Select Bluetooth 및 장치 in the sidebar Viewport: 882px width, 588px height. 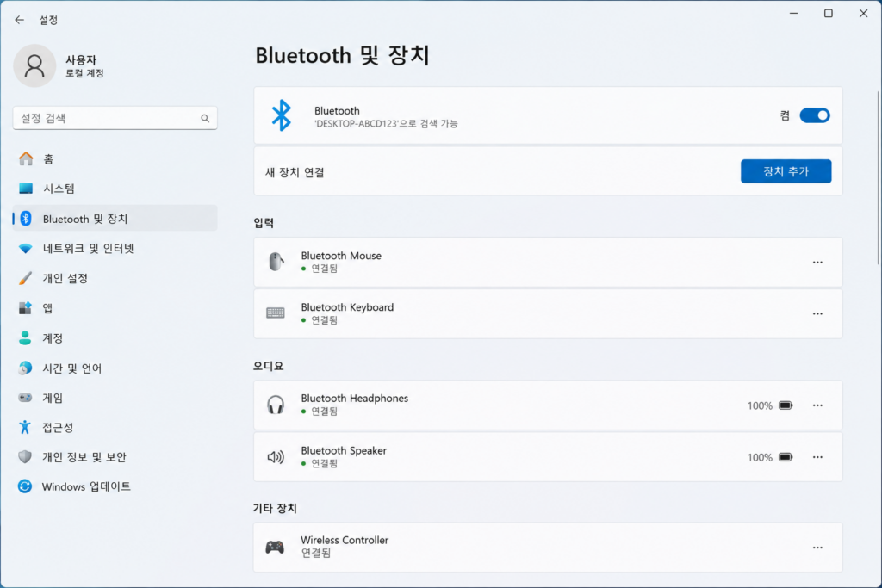[x=115, y=218]
